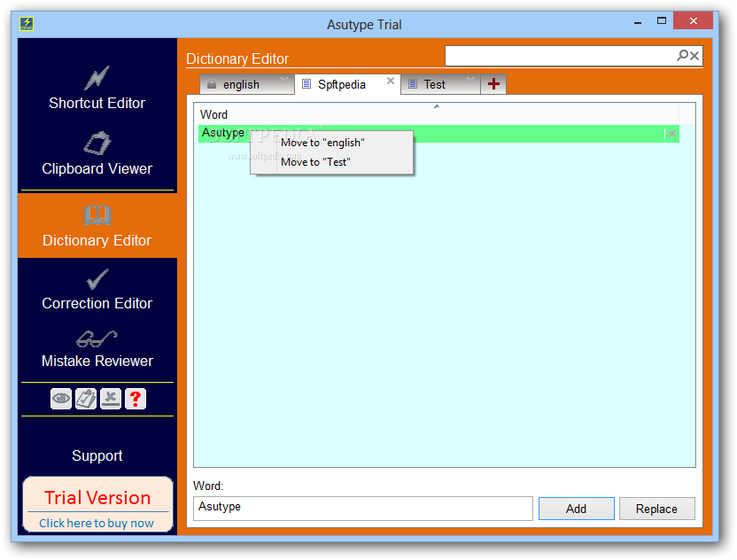Click the eye icon button in sidebar

(x=61, y=400)
